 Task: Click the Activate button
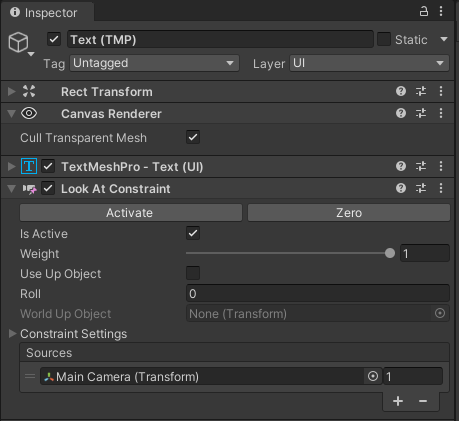(x=131, y=213)
